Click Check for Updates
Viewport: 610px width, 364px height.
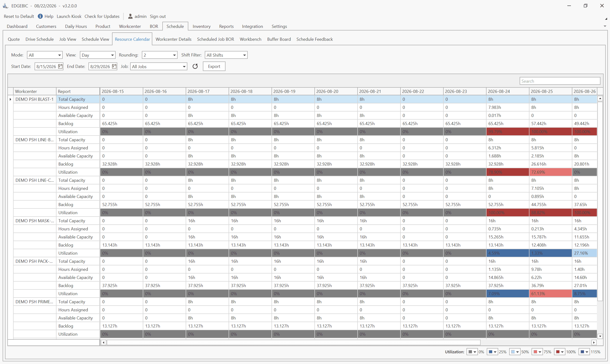(x=102, y=16)
